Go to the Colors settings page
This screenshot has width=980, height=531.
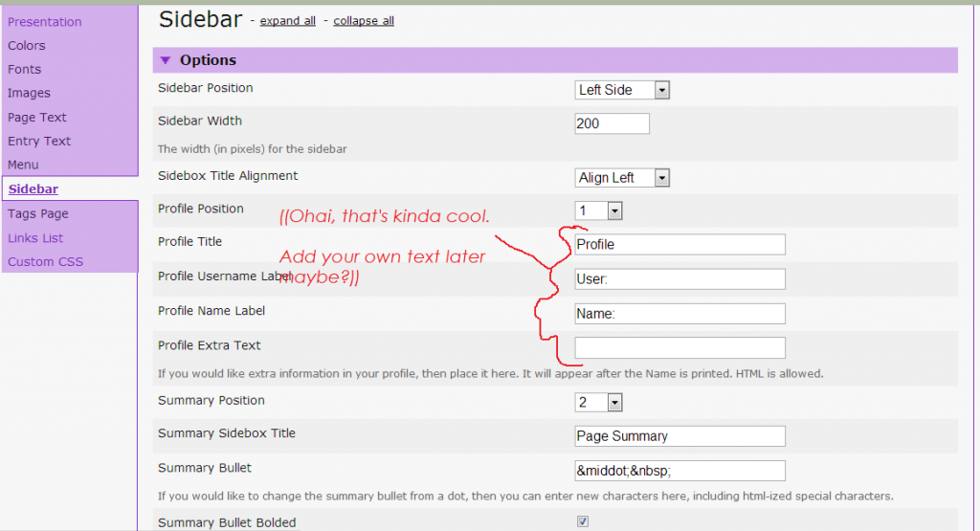(27, 46)
